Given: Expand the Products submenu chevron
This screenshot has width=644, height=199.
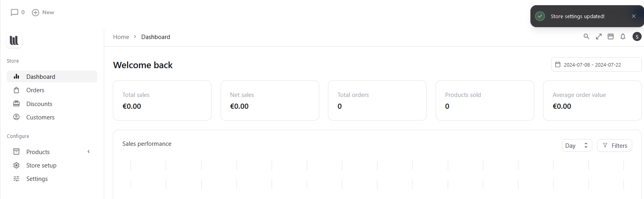Looking at the screenshot, I should click(89, 152).
